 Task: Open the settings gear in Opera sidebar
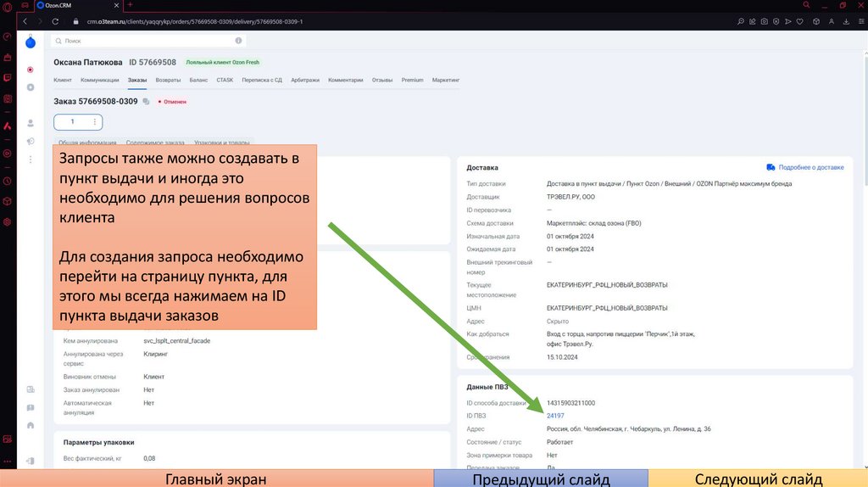7,221
